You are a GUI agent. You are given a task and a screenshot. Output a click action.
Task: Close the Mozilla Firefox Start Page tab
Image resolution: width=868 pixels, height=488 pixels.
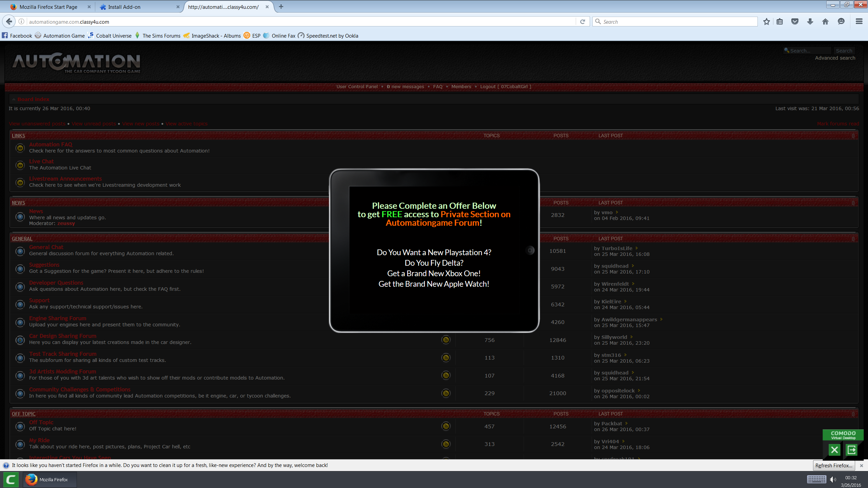tap(89, 7)
